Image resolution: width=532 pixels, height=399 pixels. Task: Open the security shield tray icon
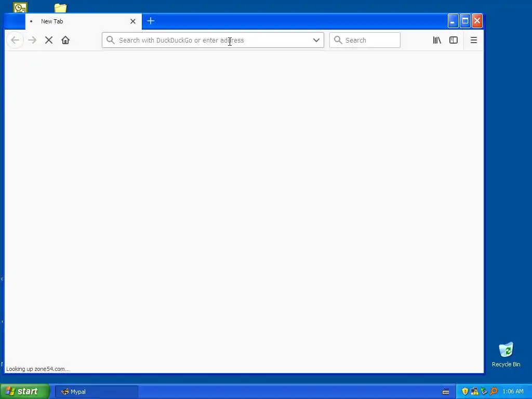click(465, 392)
